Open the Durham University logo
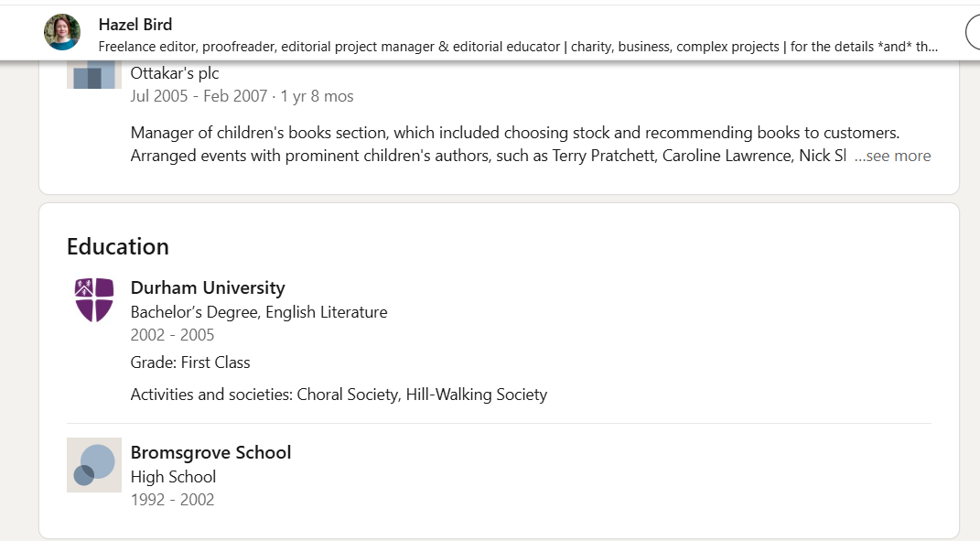This screenshot has width=980, height=541. 94,299
